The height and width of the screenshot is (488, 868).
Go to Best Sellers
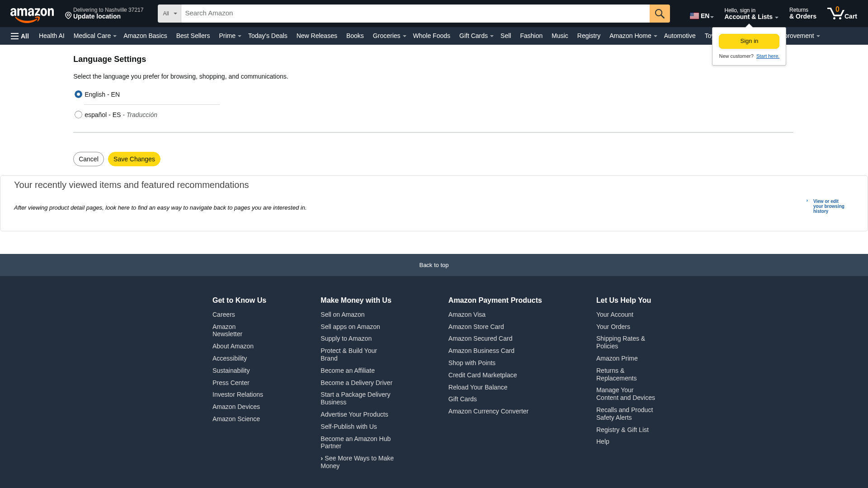(x=193, y=36)
